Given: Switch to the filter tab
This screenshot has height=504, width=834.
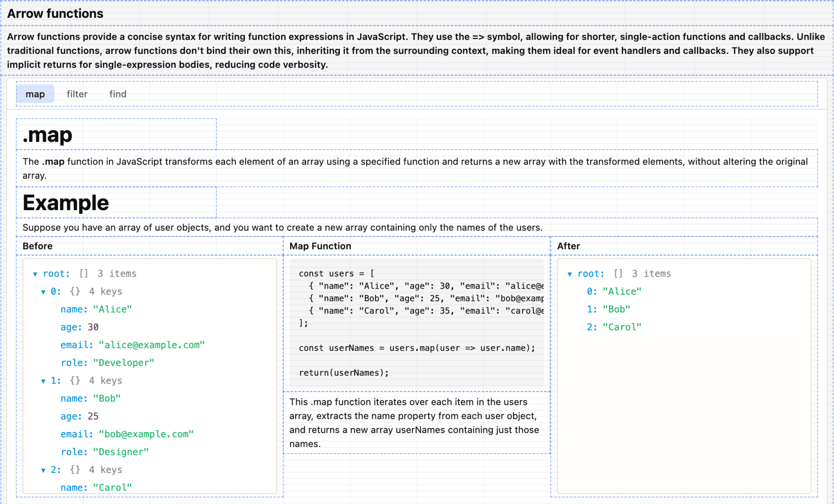Looking at the screenshot, I should coord(77,94).
